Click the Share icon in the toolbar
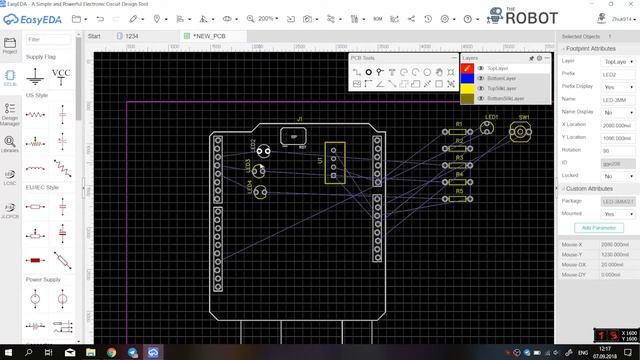Screen dimensions: 640x360 pyautogui.click(x=411, y=19)
